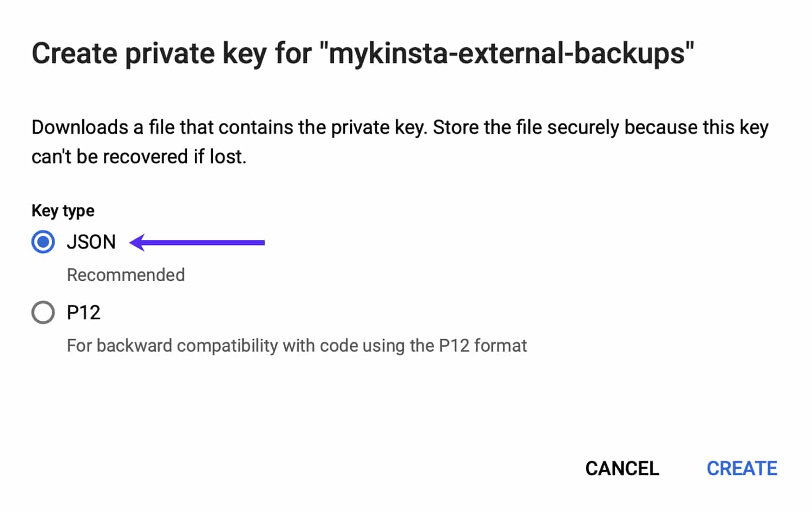Click the JSON option label

click(x=91, y=242)
